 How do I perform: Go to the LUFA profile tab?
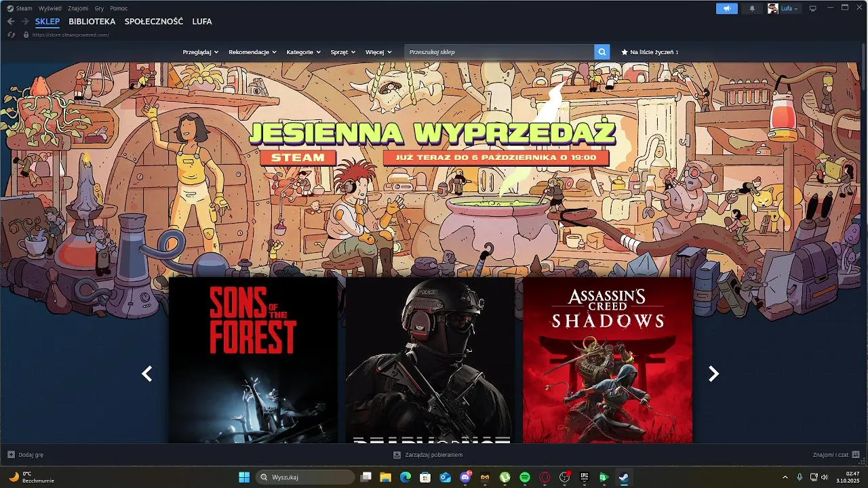pos(202,22)
